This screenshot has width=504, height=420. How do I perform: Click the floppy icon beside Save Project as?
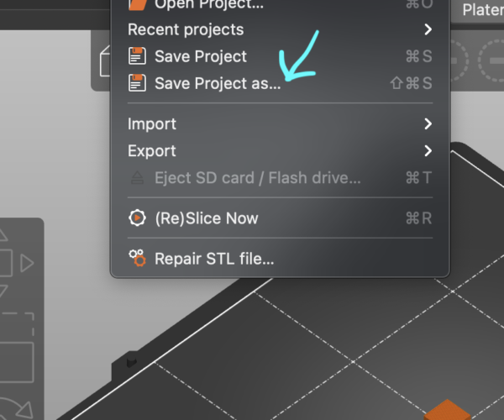[137, 83]
